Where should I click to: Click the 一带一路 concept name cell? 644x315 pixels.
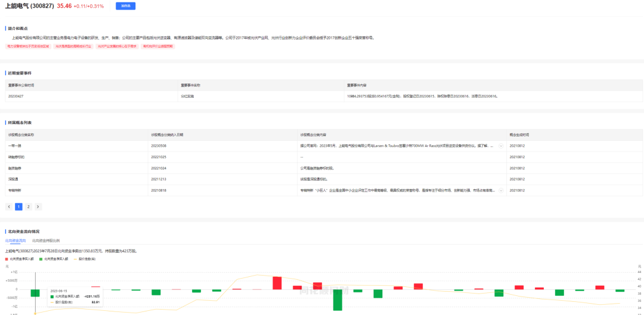76,146
